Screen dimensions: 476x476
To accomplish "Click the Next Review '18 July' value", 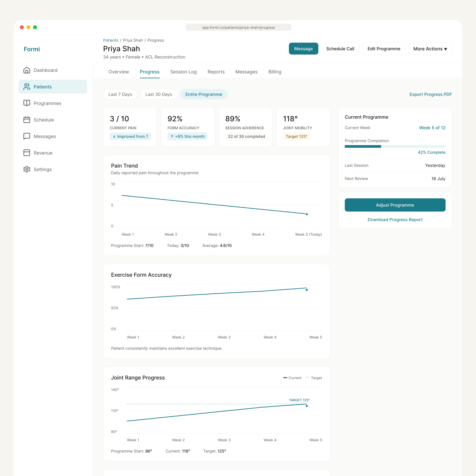I will click(x=438, y=178).
